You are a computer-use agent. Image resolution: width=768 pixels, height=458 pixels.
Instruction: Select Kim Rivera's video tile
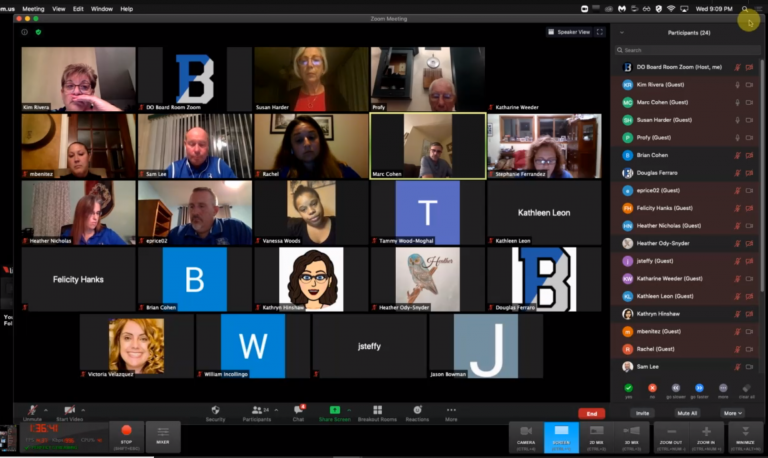pos(78,79)
